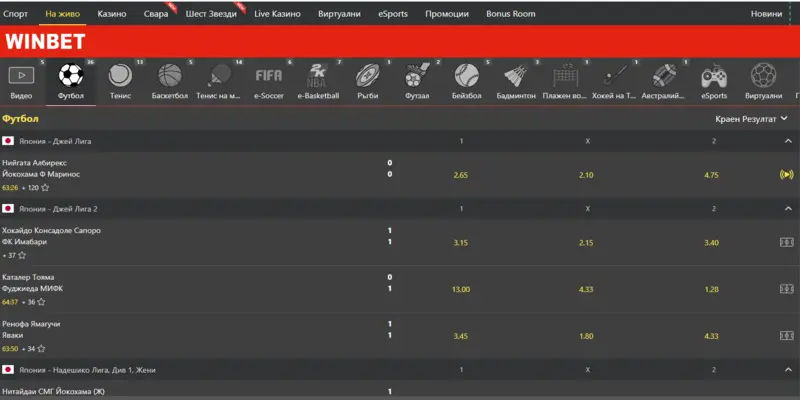
Task: Bet on Фуджиеда МИФК at 1.28
Action: click(x=711, y=289)
